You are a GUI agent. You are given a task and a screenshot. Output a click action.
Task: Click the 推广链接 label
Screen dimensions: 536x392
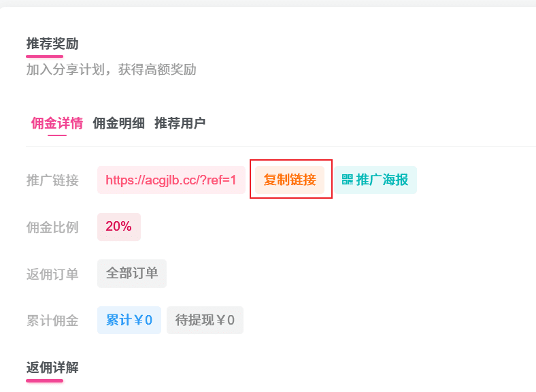coord(52,180)
